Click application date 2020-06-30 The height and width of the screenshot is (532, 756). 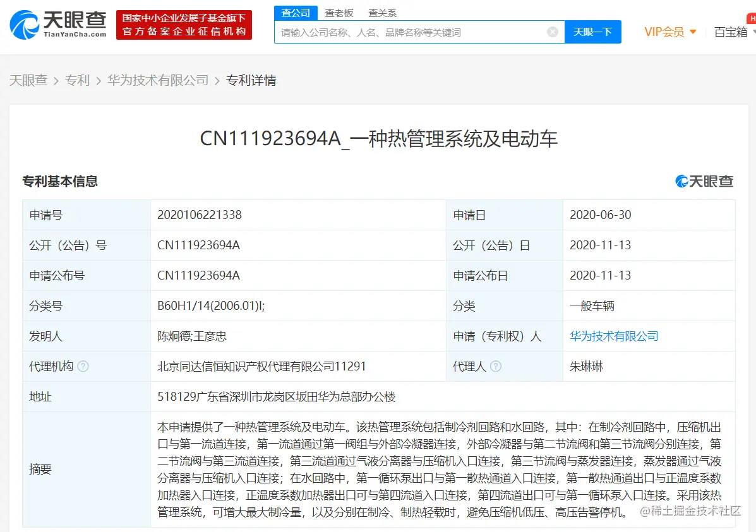(600, 215)
